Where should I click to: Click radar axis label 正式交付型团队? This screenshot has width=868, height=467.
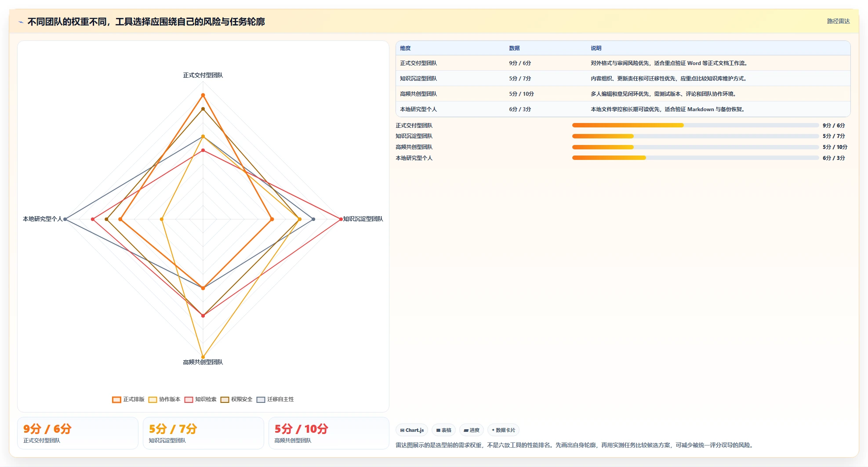[x=203, y=76]
